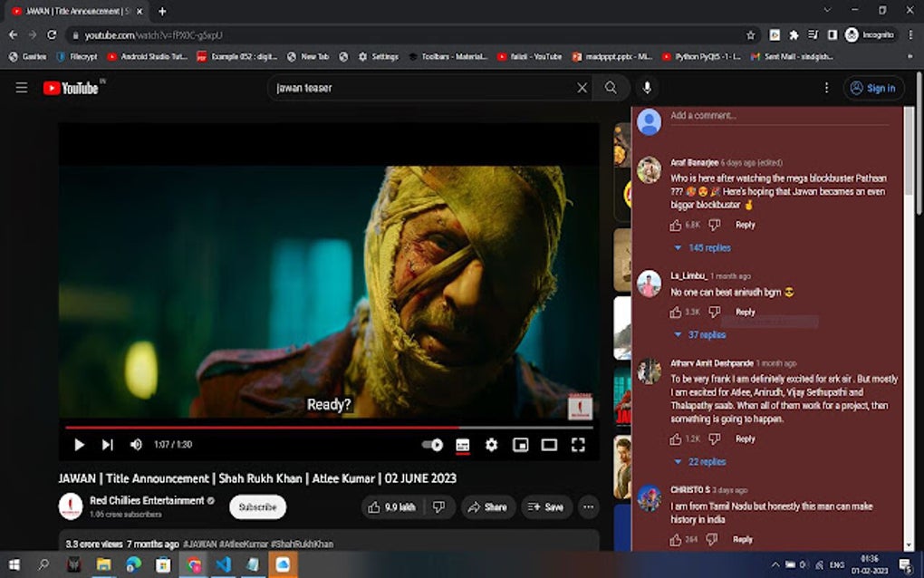Enable theater mode in the player
Image resolution: width=924 pixels, height=578 pixels.
549,445
